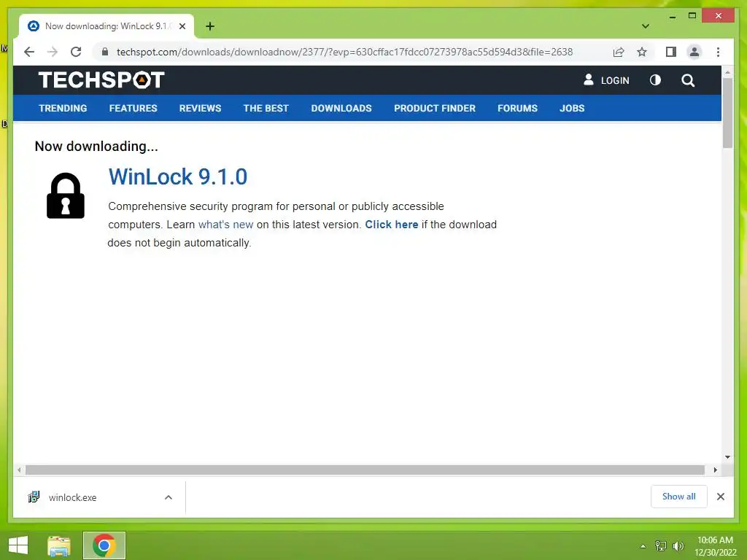Image resolution: width=747 pixels, height=560 pixels.
Task: Reload the current TechSpot page
Action: pyautogui.click(x=76, y=52)
